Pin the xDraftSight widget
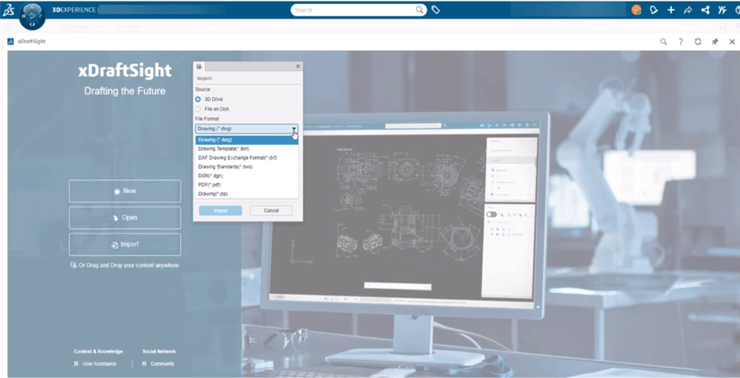740x378 pixels. click(x=715, y=42)
